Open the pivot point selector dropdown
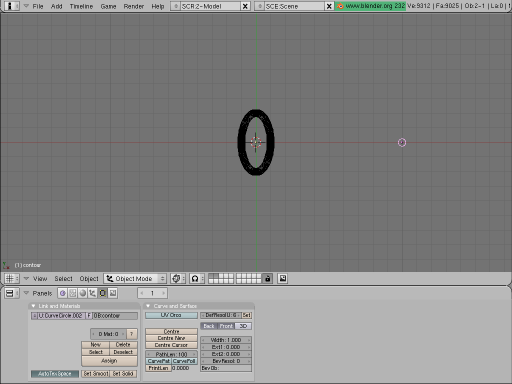Screen dimensions: 512x384 click(197, 278)
